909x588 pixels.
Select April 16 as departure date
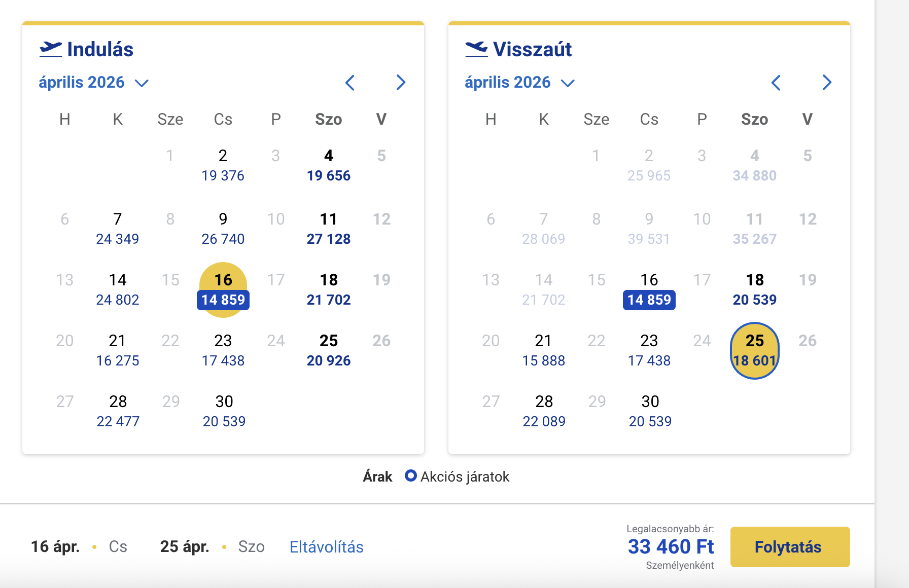click(223, 290)
